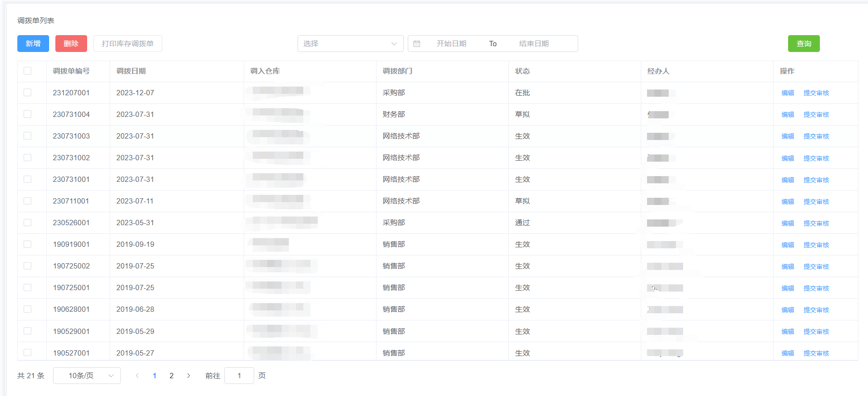Click the calendar icon in the date range field
This screenshot has width=868, height=396.
pos(417,44)
